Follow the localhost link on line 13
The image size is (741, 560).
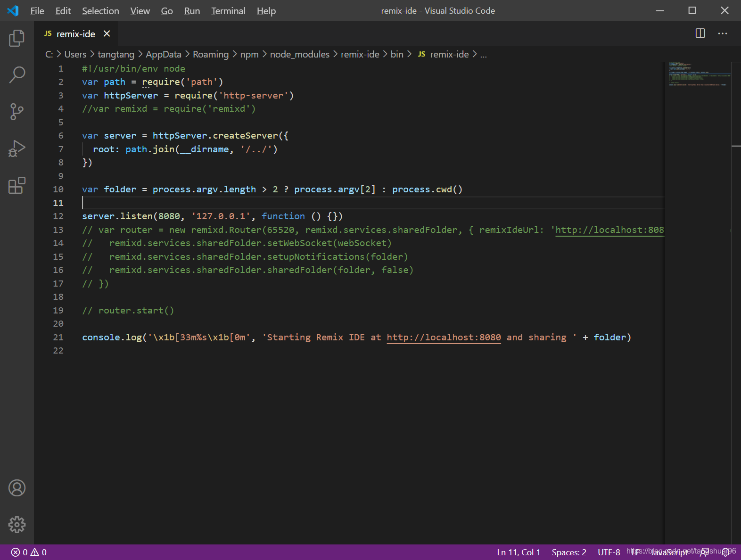click(x=609, y=230)
